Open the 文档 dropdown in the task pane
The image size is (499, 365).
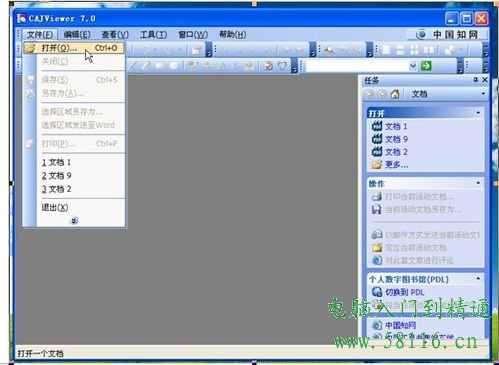[447, 94]
